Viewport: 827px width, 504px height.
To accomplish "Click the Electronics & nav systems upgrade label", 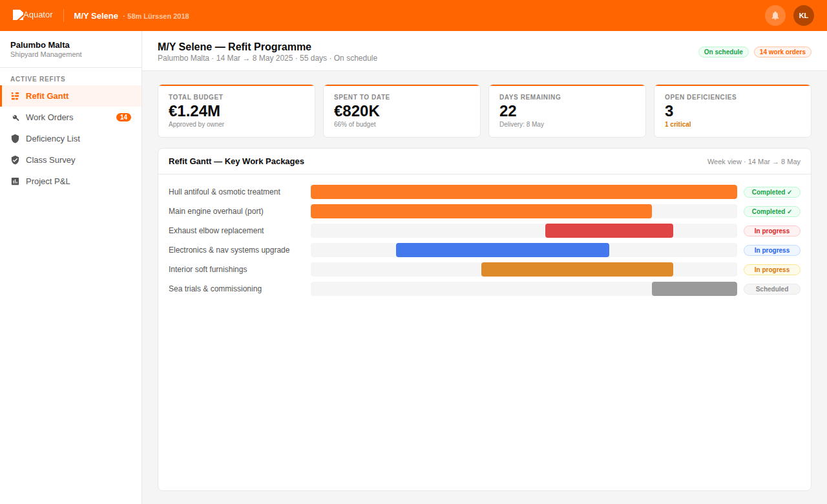I will (x=229, y=250).
